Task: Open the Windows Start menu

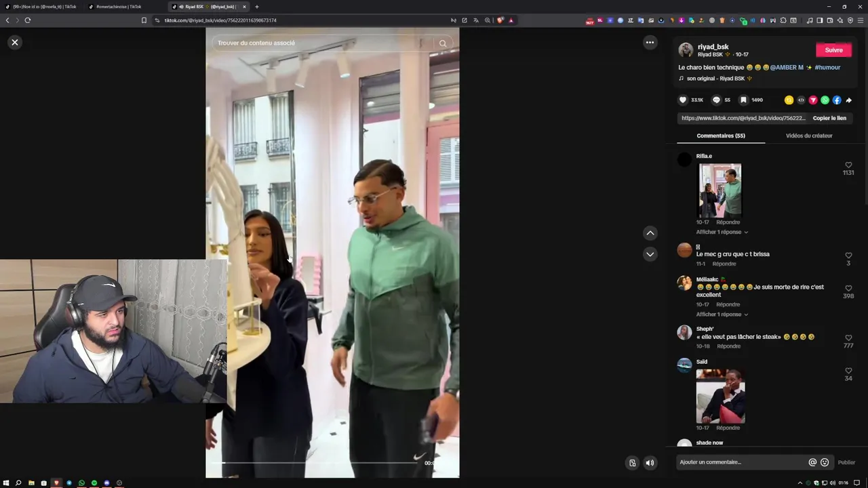Action: click(6, 483)
